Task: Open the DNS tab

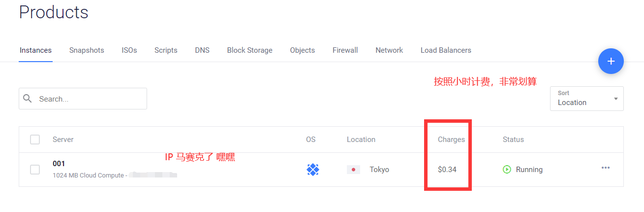Action: [x=202, y=50]
